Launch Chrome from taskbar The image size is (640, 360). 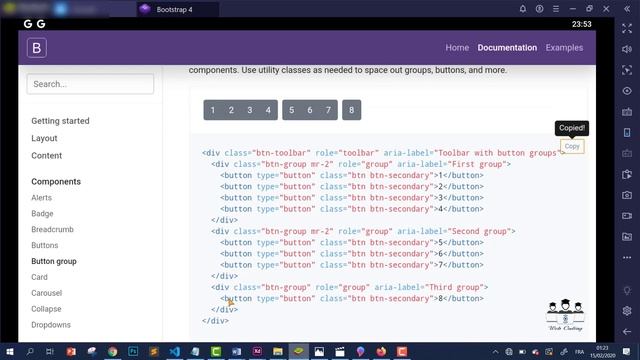click(x=113, y=351)
